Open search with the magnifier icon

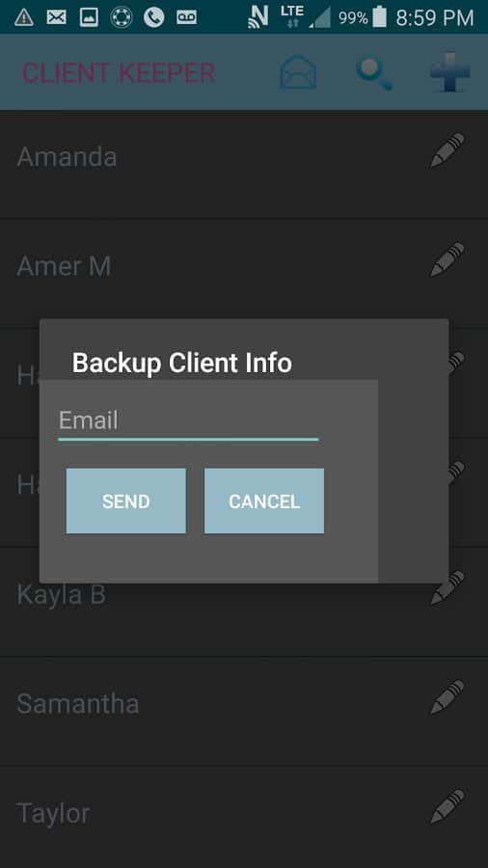(x=374, y=72)
